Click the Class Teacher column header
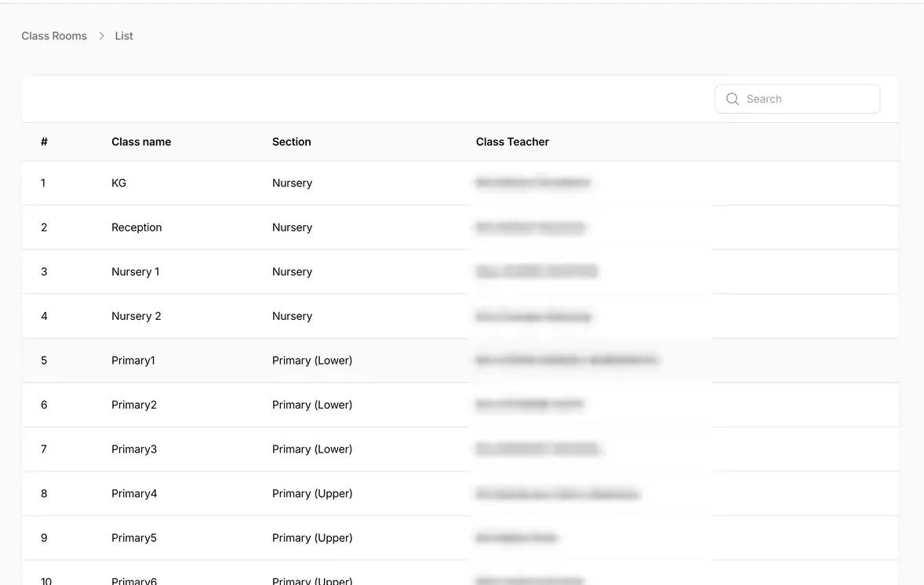 pyautogui.click(x=513, y=142)
